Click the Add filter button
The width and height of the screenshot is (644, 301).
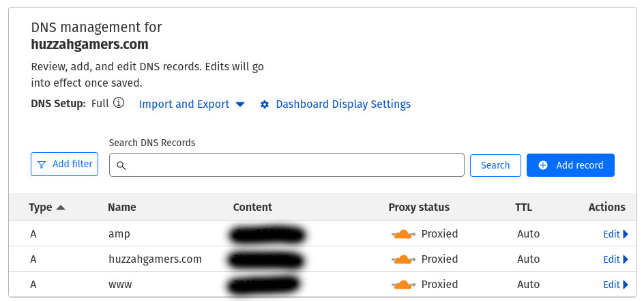pos(65,164)
